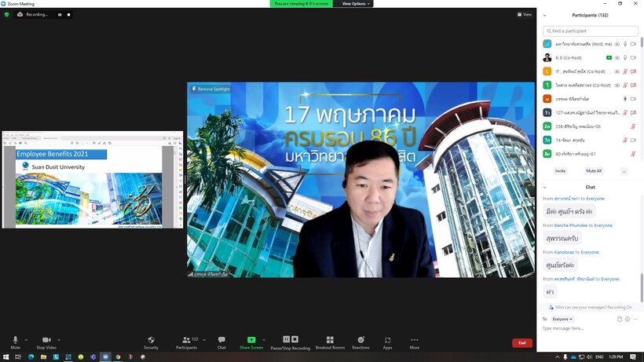644x362 pixels.
Task: Unmute participant 80's muted microphone
Action: point(633,154)
